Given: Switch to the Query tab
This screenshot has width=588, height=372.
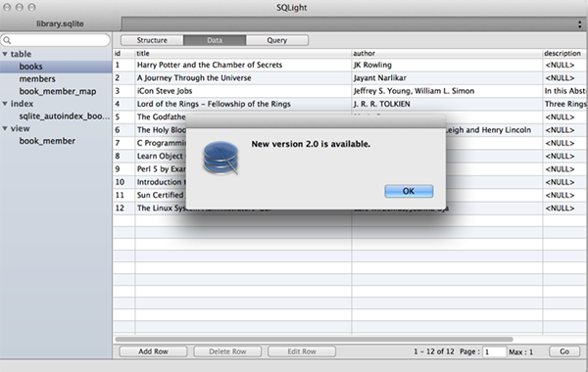Looking at the screenshot, I should click(277, 40).
